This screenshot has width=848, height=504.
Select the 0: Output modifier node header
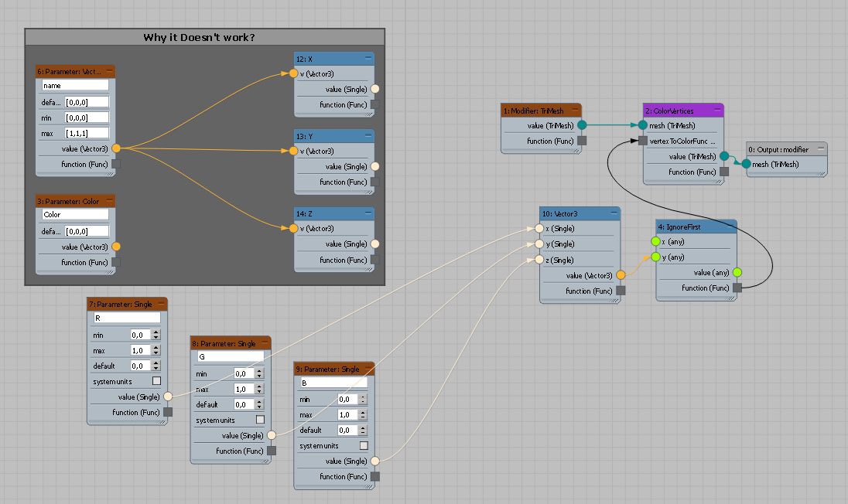click(786, 149)
